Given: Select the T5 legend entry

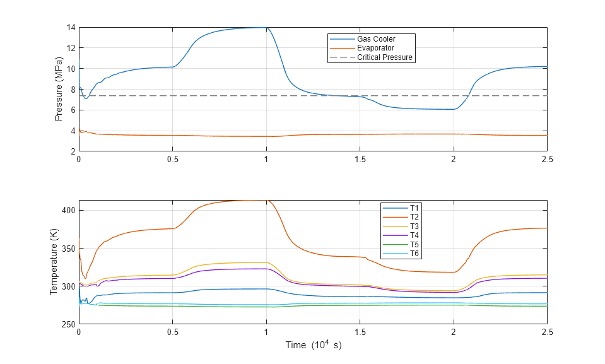Looking at the screenshot, I should [x=414, y=245].
